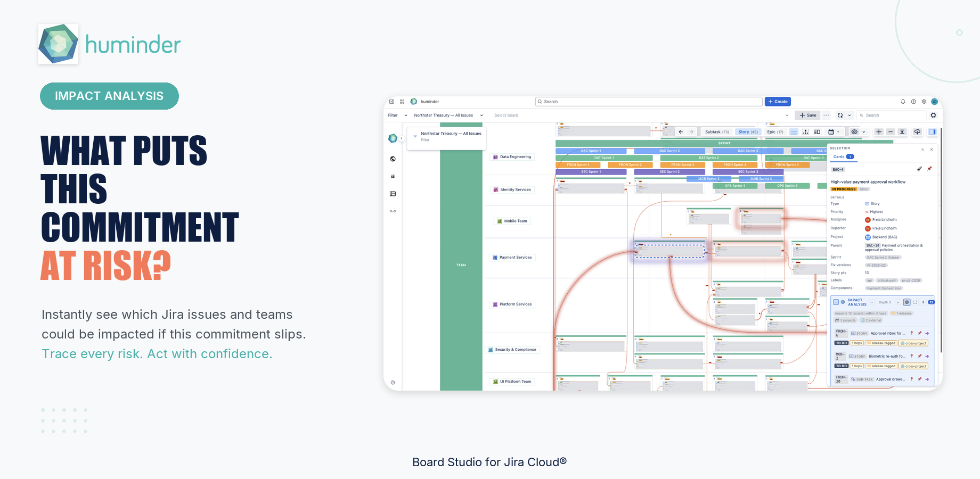This screenshot has height=479, width=980.
Task: Expand left rail with chevron arrow
Action: tap(402, 138)
